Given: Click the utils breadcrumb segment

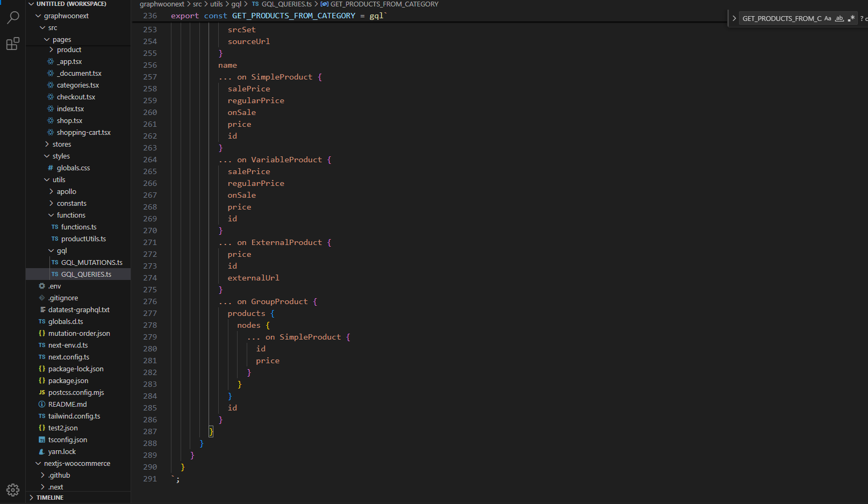Looking at the screenshot, I should tap(216, 4).
